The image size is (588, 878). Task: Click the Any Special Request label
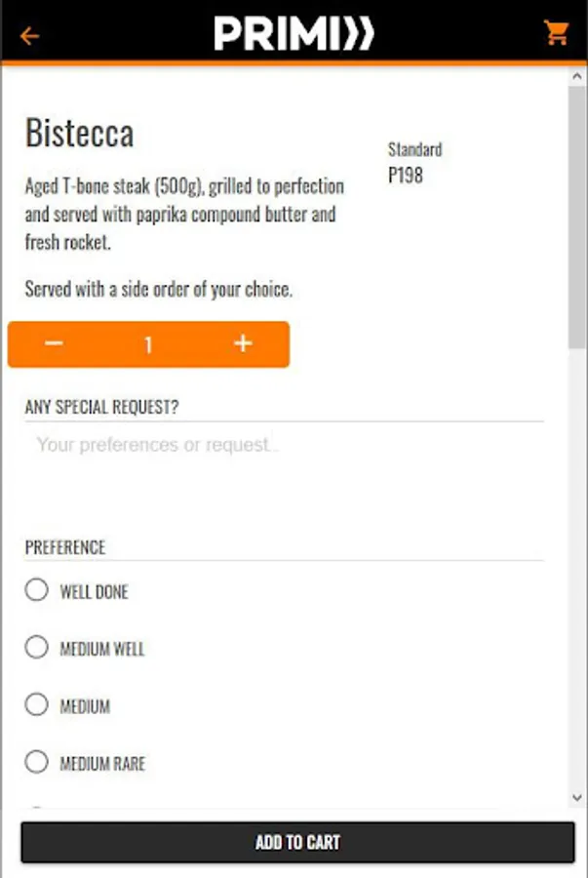(x=101, y=407)
